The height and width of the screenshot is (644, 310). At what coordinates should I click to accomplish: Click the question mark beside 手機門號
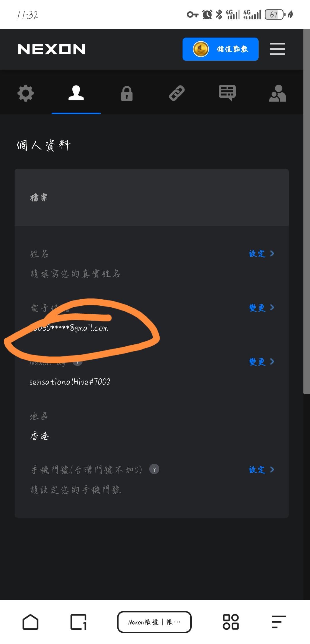click(x=154, y=469)
